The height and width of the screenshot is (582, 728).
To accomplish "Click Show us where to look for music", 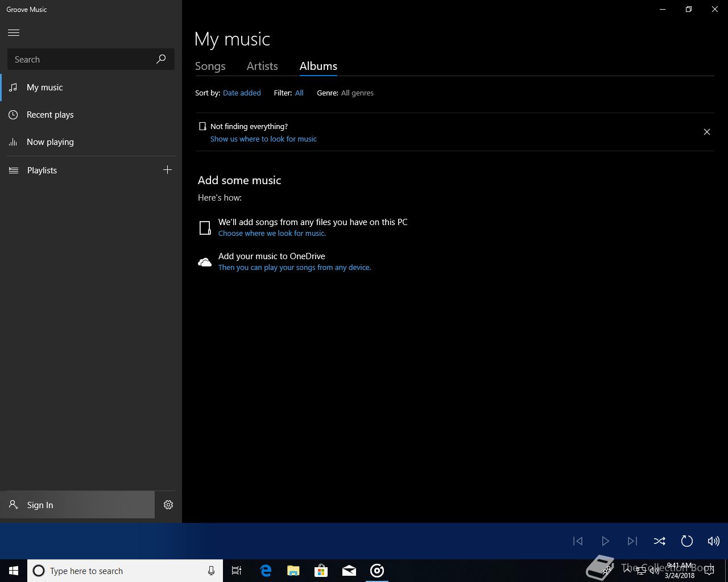I will [x=263, y=139].
